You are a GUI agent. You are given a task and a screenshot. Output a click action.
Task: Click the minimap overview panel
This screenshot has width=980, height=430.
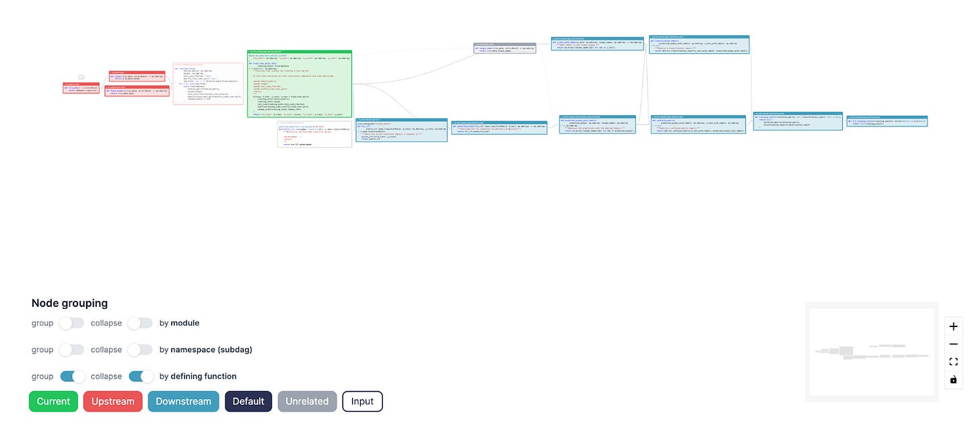coord(872,351)
